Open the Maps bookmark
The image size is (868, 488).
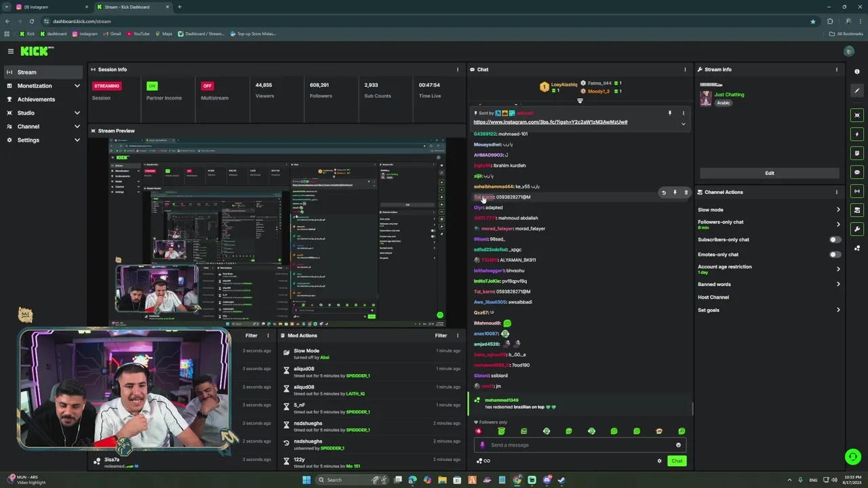[x=163, y=34]
